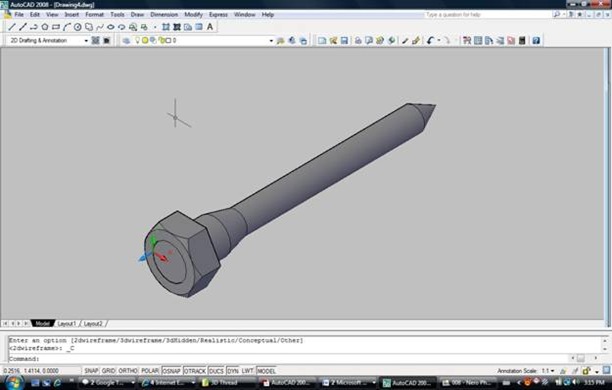Toggle MODEL space button
The width and height of the screenshot is (612, 390).
tap(266, 370)
